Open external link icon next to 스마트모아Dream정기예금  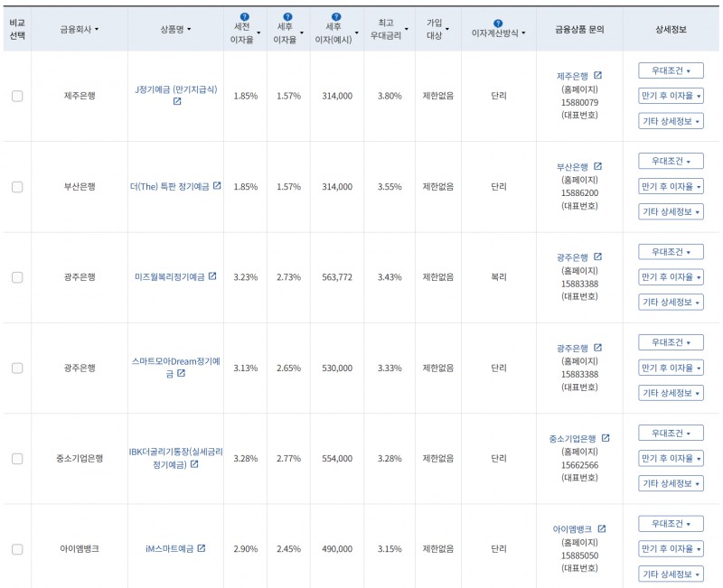[182, 373]
